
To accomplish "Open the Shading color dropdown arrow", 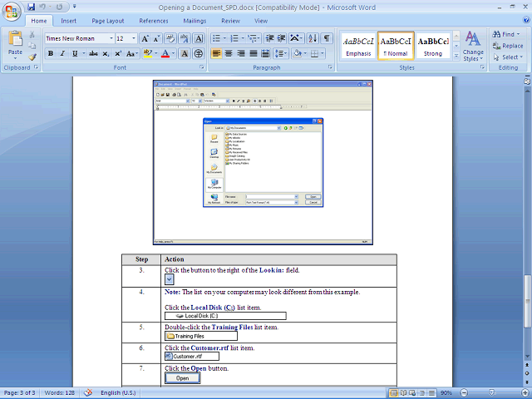I will [305, 53].
